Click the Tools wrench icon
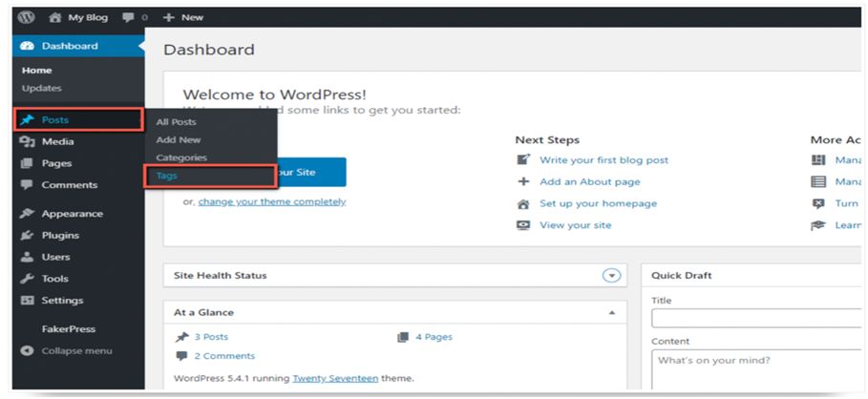 tap(27, 279)
